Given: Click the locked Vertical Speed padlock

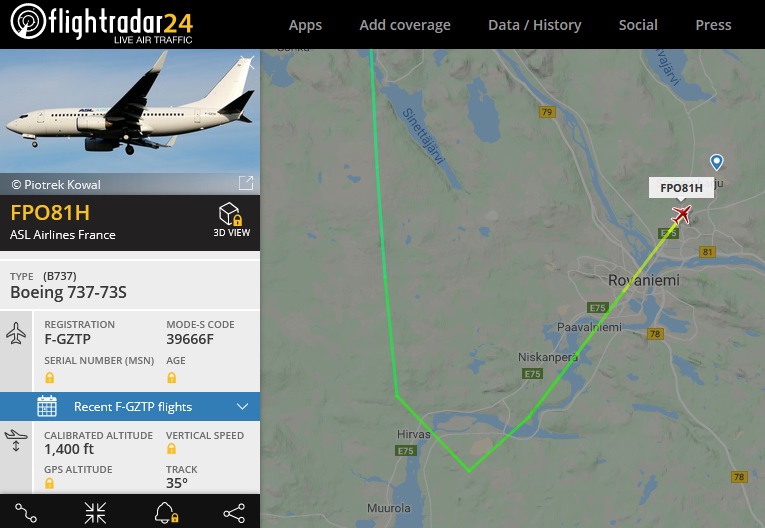Looking at the screenshot, I should (171, 448).
